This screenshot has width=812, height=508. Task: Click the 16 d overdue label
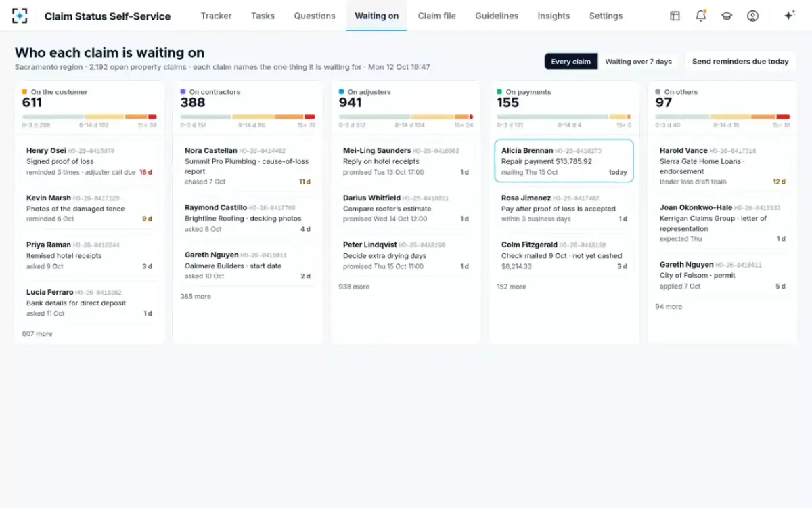click(145, 173)
